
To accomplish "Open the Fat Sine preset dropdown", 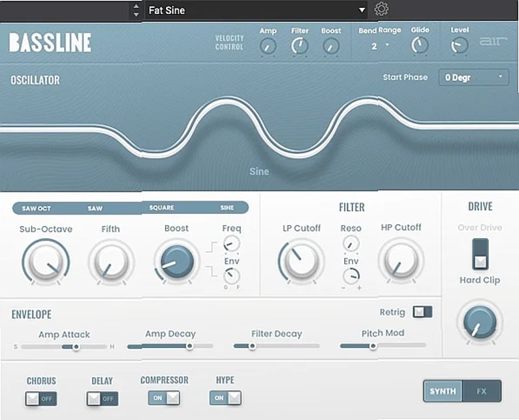I will click(257, 10).
